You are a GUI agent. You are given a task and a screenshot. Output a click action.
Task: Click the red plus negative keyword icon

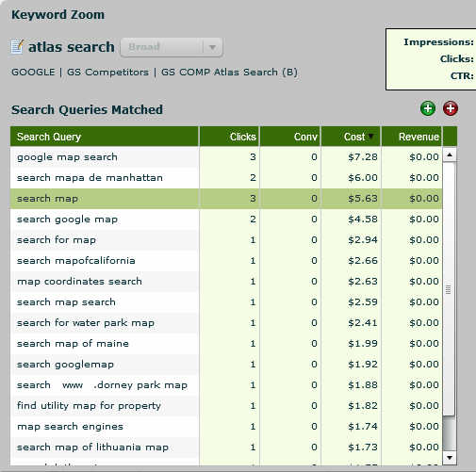[x=451, y=108]
